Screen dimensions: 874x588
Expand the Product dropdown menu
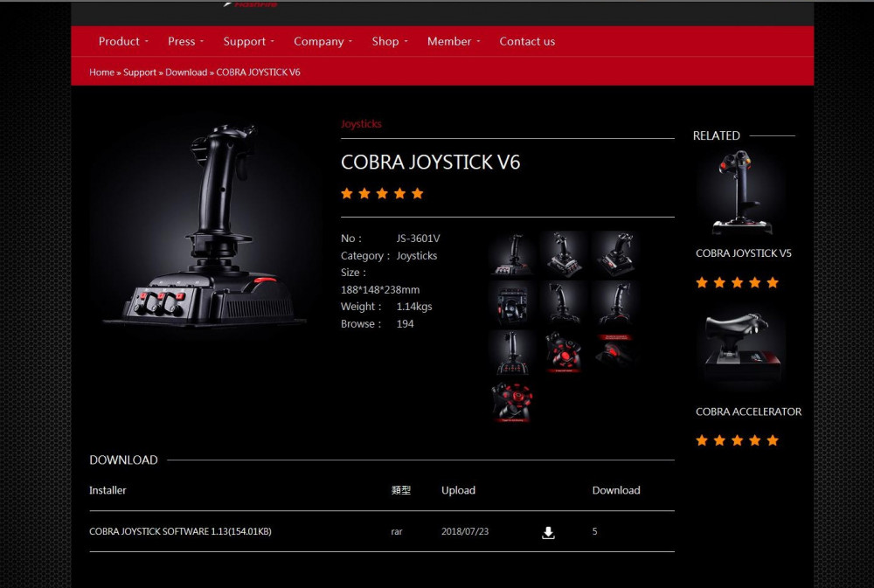coord(121,41)
